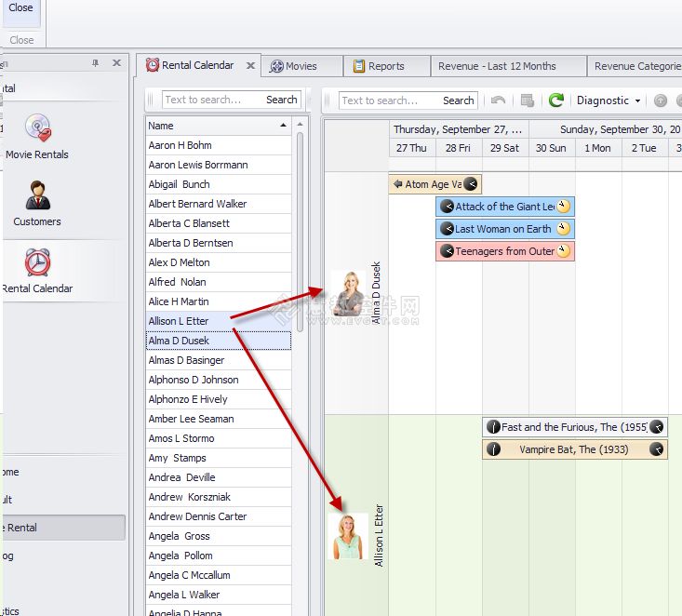Screen dimensions: 682x616
Task: Select the 29 Sat day header
Action: coord(504,148)
